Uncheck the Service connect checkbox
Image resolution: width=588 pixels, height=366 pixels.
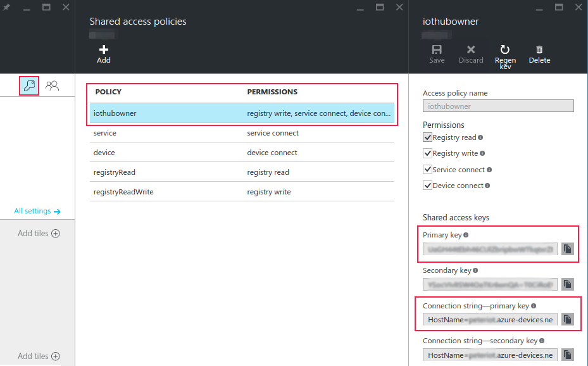[427, 170]
